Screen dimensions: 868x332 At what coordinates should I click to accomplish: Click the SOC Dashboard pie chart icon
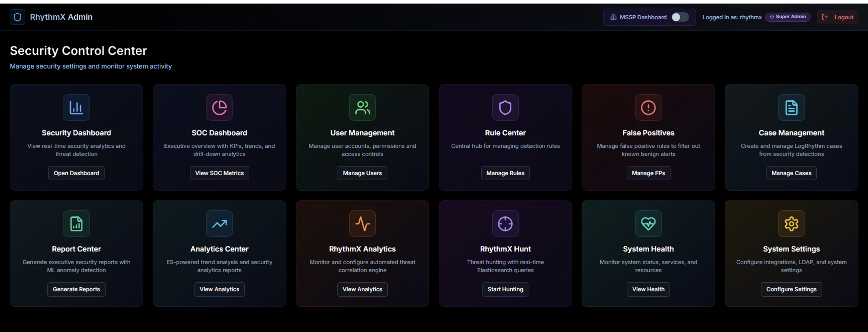pos(219,108)
